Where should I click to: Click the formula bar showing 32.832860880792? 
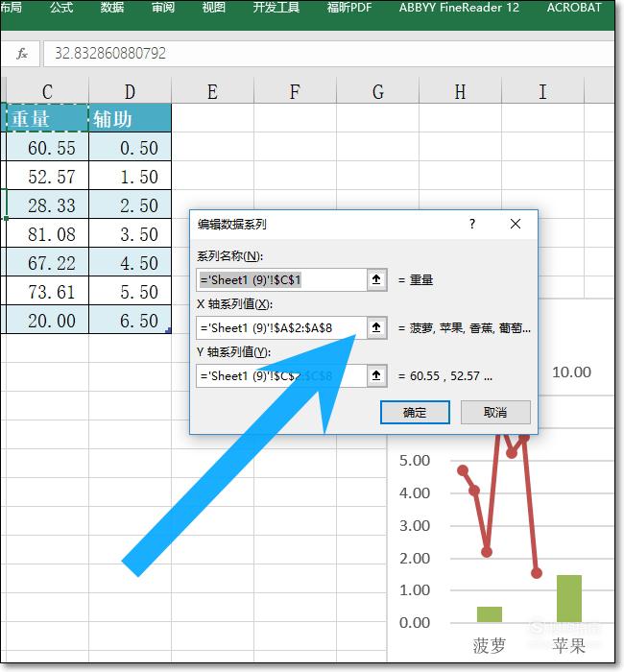328,54
